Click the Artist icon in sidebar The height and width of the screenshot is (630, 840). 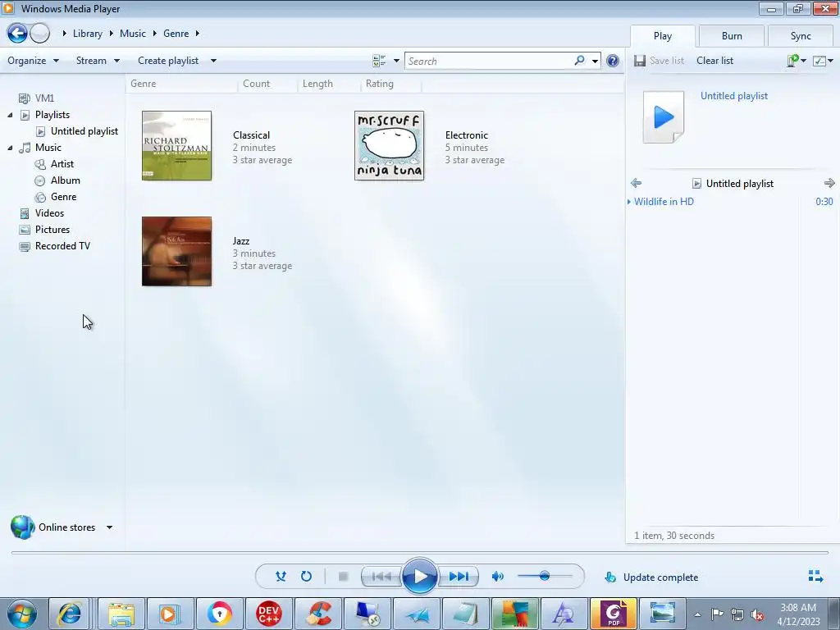coord(40,164)
